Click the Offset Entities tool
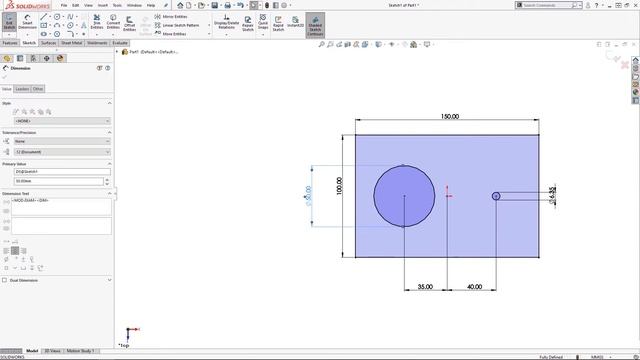 (x=129, y=24)
